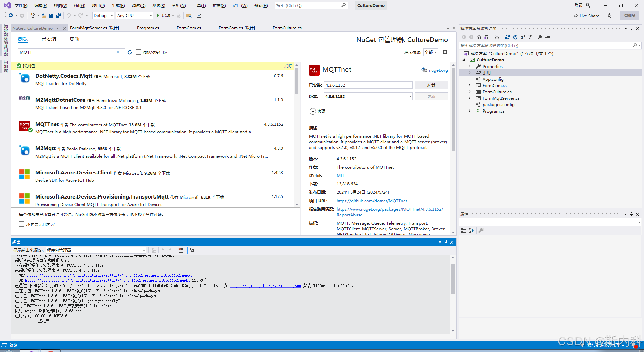This screenshot has height=352, width=644.
Task: Click the Output panel vertical scrollbar
Action: [453, 294]
